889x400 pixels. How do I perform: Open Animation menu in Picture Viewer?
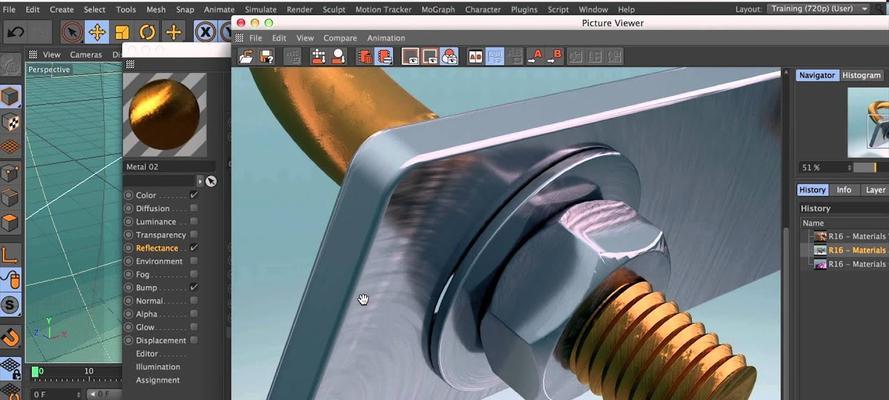tap(386, 38)
